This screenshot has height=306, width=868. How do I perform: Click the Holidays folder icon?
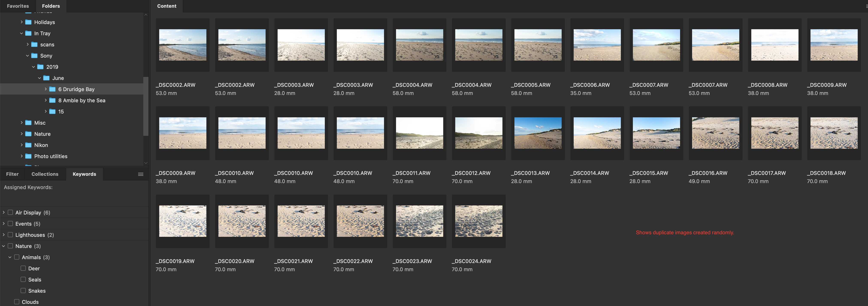click(28, 22)
